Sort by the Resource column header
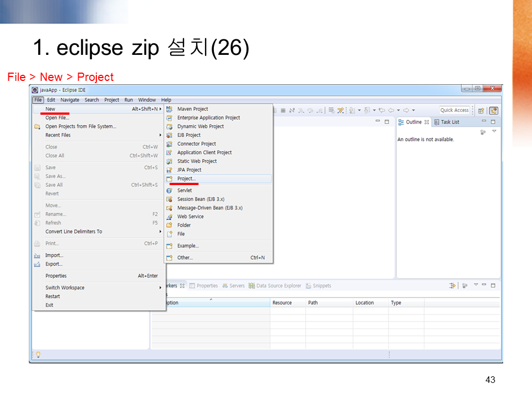The height and width of the screenshot is (399, 532). 288,303
